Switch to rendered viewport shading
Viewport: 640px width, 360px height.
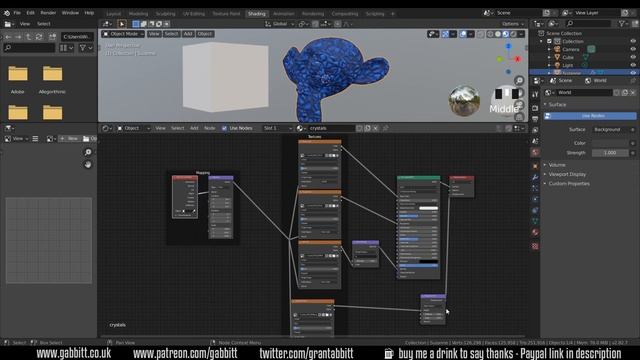[x=513, y=34]
